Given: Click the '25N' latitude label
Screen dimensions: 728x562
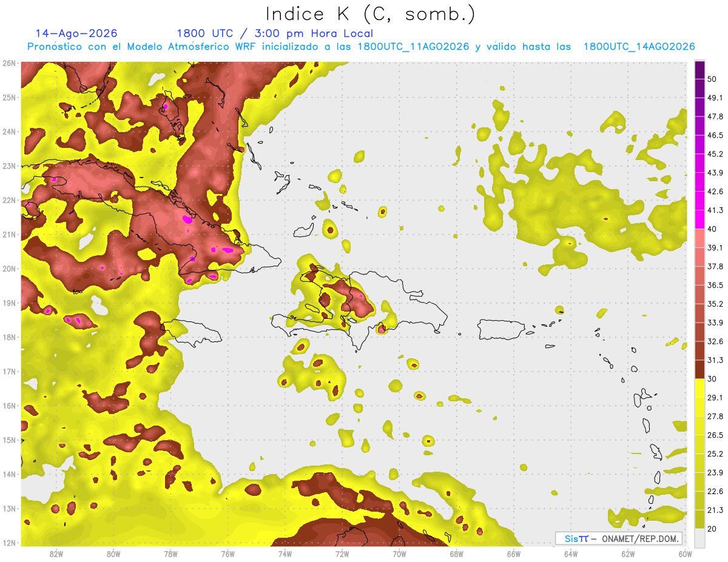Looking at the screenshot, I should point(9,98).
